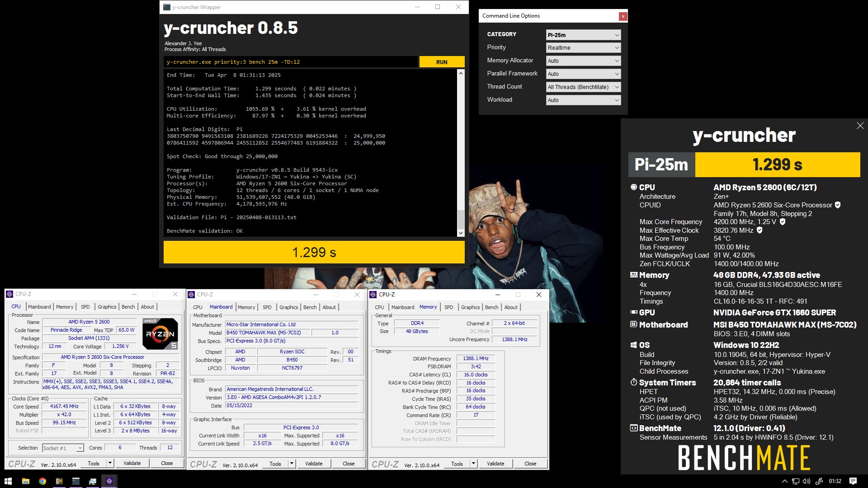Expand Tools dropdown arrow in left CPU-Z
868x488 pixels.
110,464
